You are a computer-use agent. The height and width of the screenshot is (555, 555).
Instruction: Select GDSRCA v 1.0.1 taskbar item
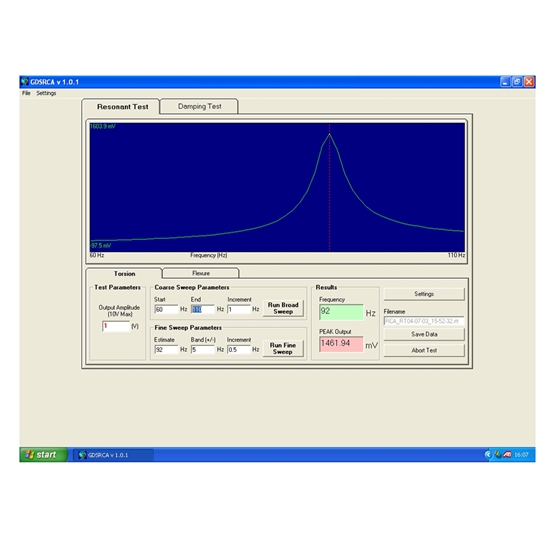[114, 455]
